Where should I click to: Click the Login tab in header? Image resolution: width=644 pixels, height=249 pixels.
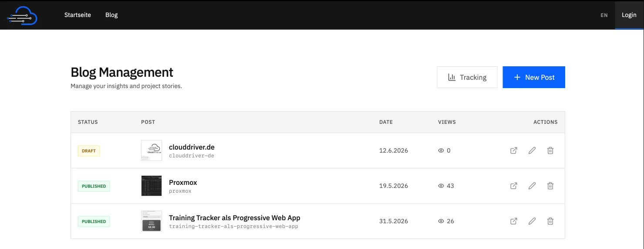(629, 15)
